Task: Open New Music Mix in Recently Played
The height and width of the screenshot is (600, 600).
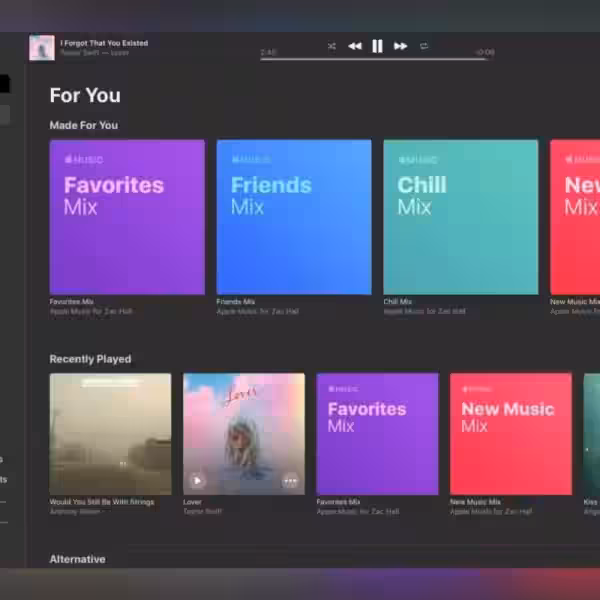Action: pos(511,434)
